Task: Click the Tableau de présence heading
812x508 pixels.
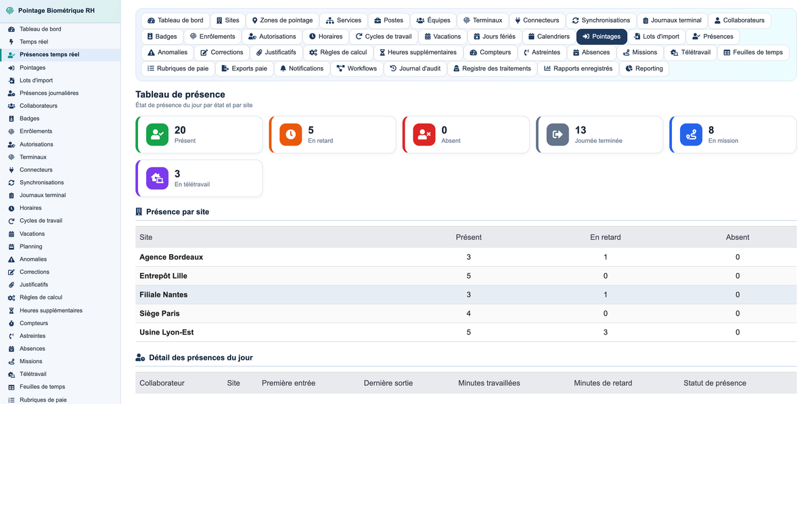Action: point(180,95)
